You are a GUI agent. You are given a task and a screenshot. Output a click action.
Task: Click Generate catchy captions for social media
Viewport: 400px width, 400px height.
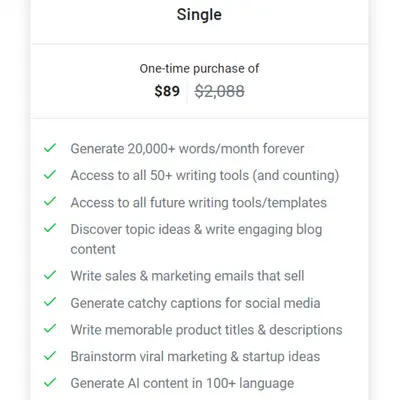195,303
